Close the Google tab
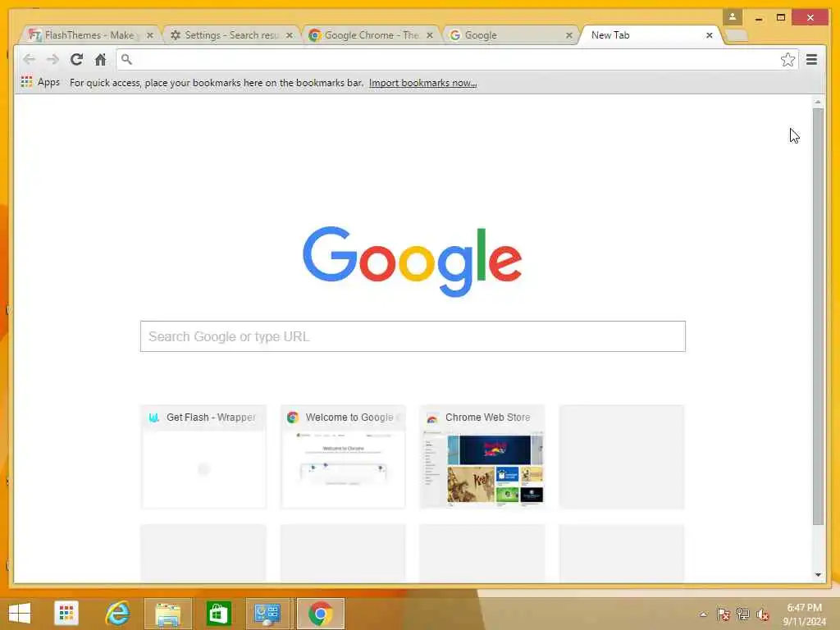 (569, 35)
